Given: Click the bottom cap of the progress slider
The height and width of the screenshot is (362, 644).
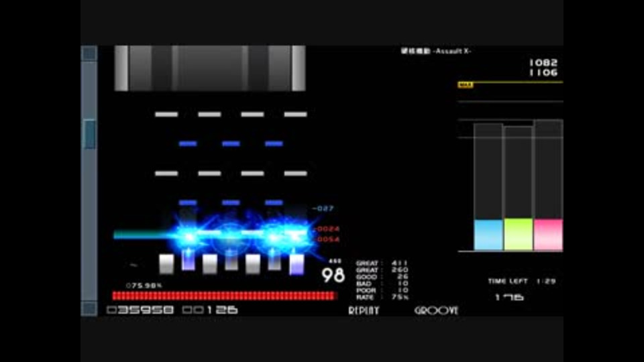Looking at the screenshot, I should click(x=89, y=308).
